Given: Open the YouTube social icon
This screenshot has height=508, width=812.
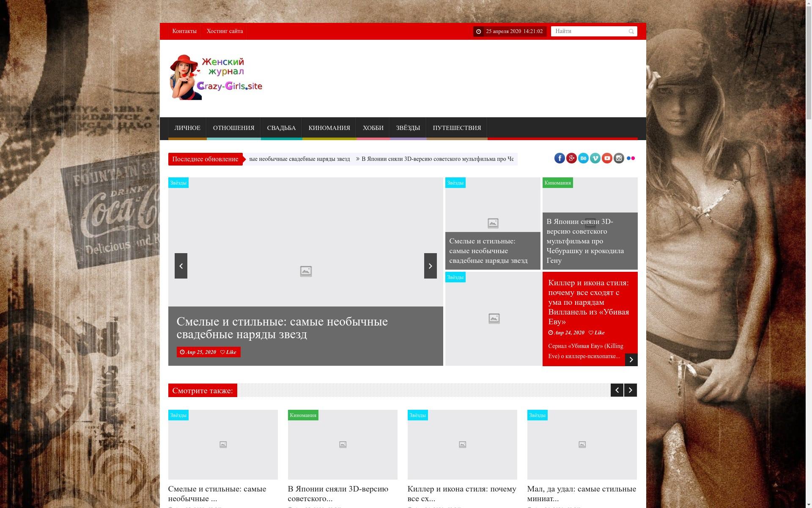Looking at the screenshot, I should click(607, 158).
